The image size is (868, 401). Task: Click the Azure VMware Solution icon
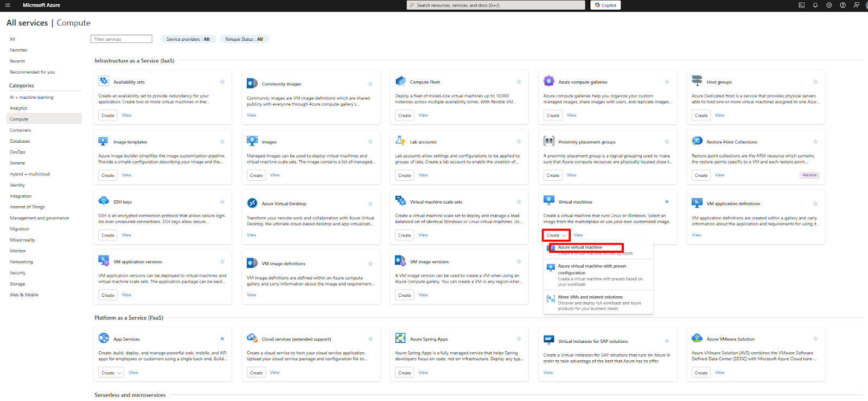click(x=697, y=338)
